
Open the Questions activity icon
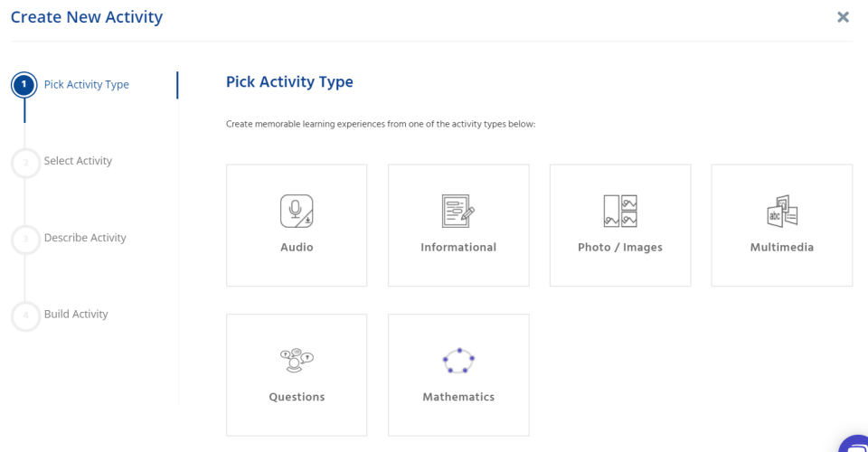point(297,361)
